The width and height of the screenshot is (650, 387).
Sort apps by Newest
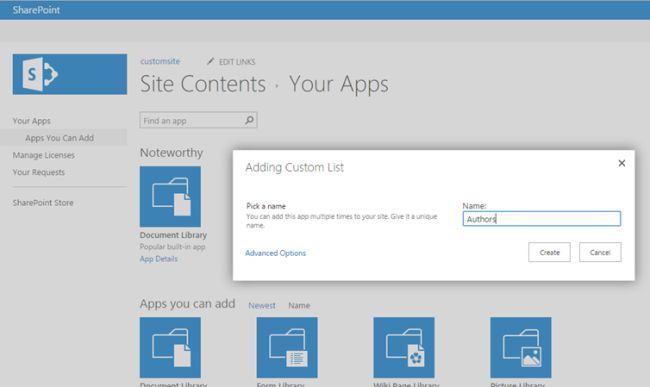tap(262, 305)
